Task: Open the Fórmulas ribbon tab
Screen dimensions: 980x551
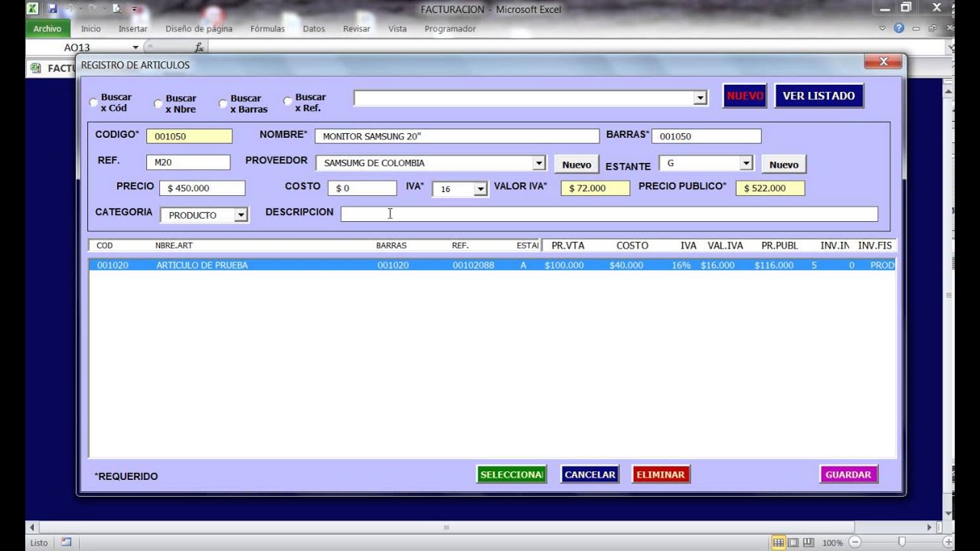Action: tap(267, 28)
